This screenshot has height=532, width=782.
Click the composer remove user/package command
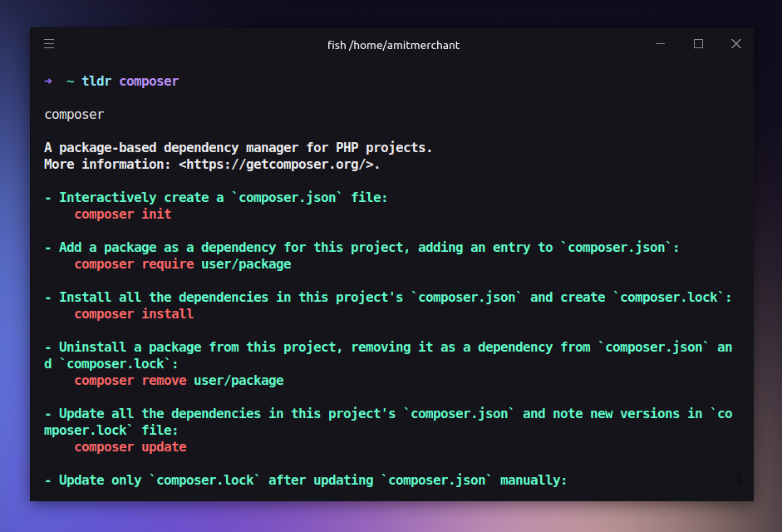tap(179, 380)
